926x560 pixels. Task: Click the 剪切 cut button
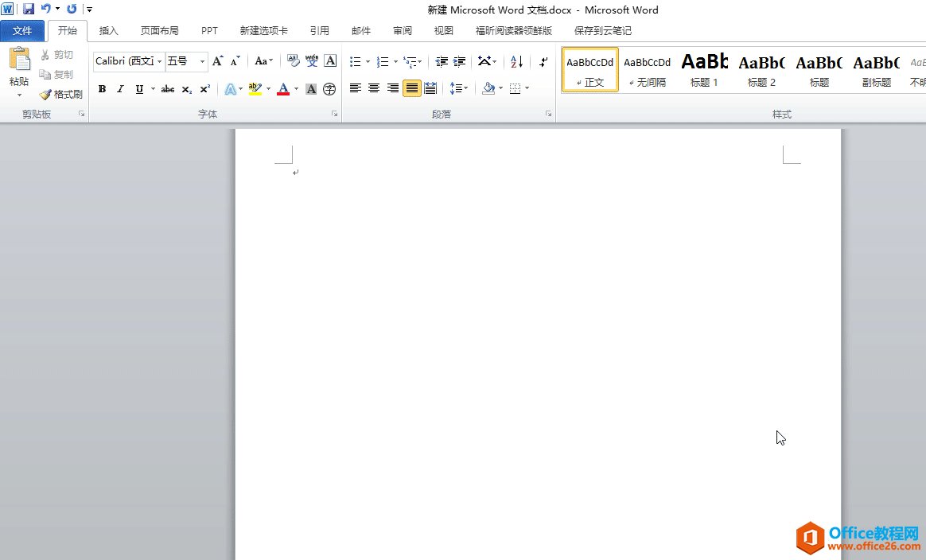(x=57, y=55)
